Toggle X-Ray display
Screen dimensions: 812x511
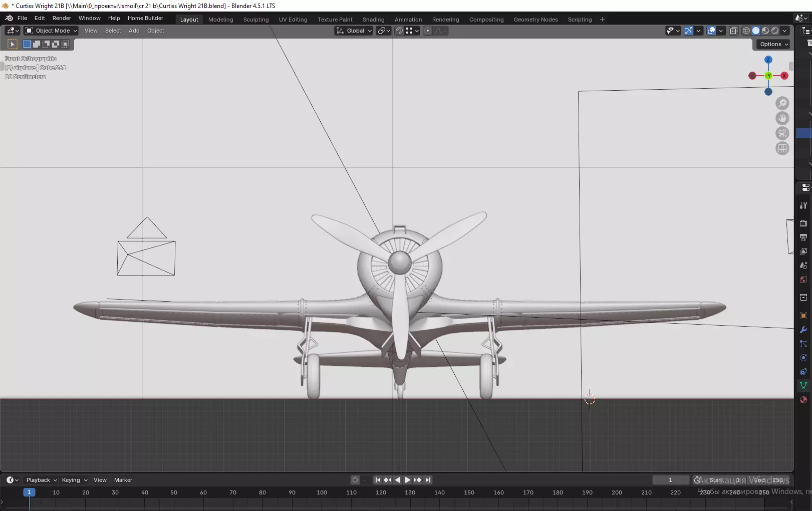tap(734, 31)
